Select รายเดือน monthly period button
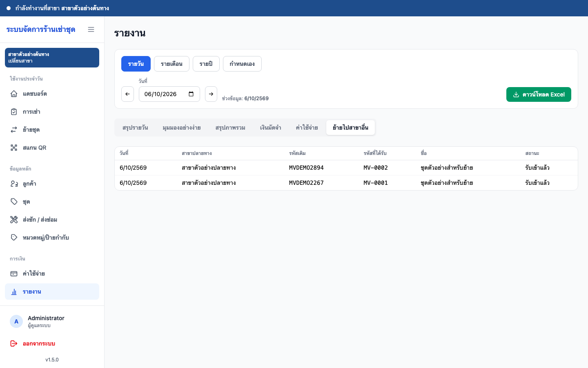The image size is (588, 368). pos(171,64)
